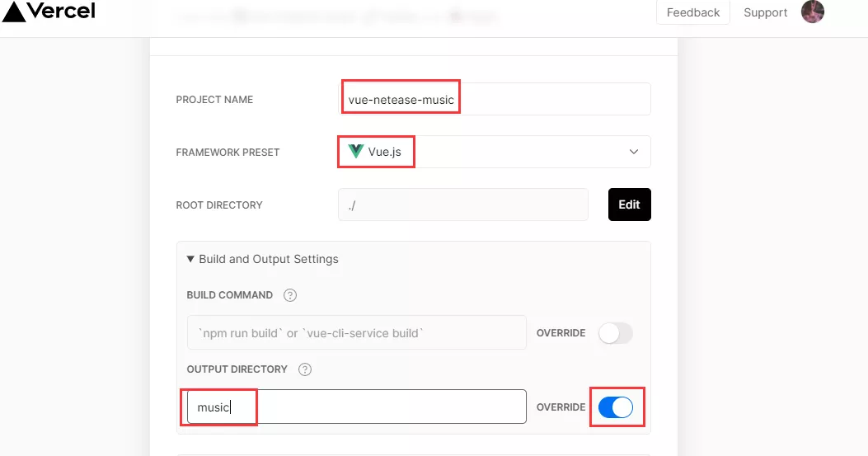Open the Feedback button
Image resolution: width=868 pixels, height=456 pixels.
click(x=692, y=12)
